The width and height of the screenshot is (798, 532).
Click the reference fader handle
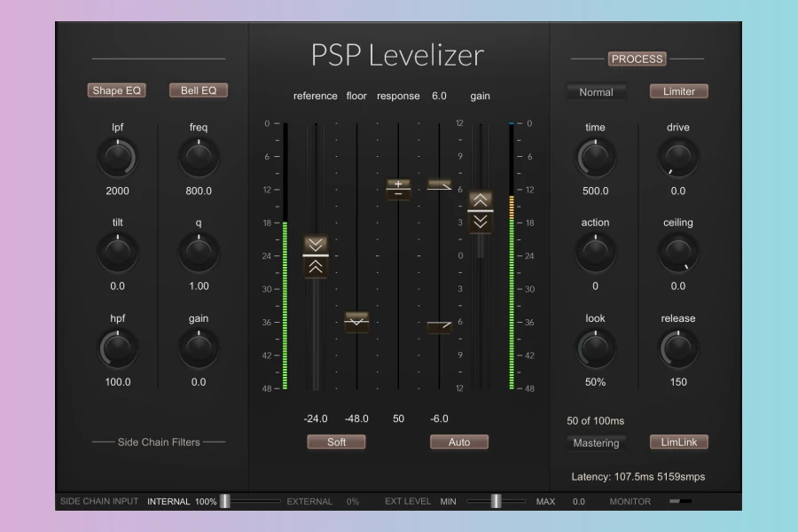pos(316,255)
